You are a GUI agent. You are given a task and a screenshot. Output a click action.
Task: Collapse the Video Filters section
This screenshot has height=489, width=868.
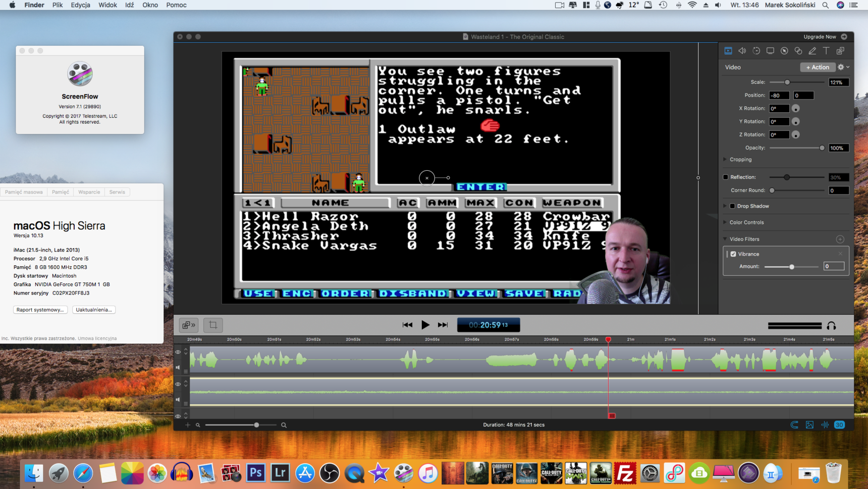click(x=725, y=239)
